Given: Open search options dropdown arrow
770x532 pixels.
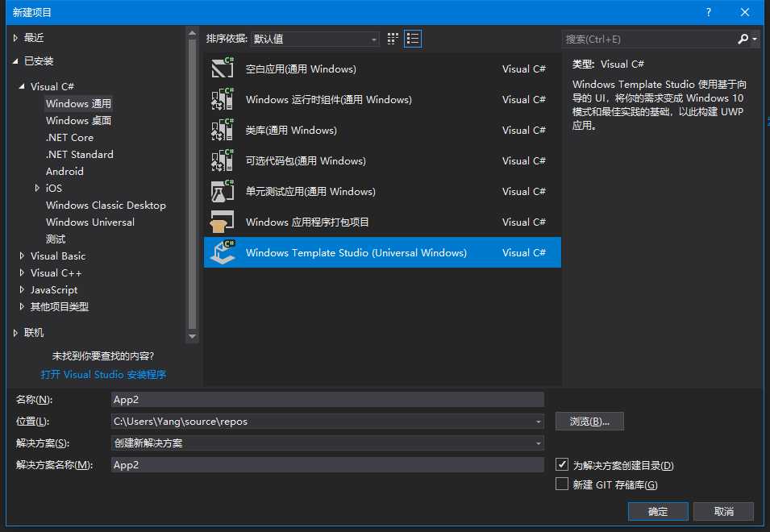Looking at the screenshot, I should (755, 39).
